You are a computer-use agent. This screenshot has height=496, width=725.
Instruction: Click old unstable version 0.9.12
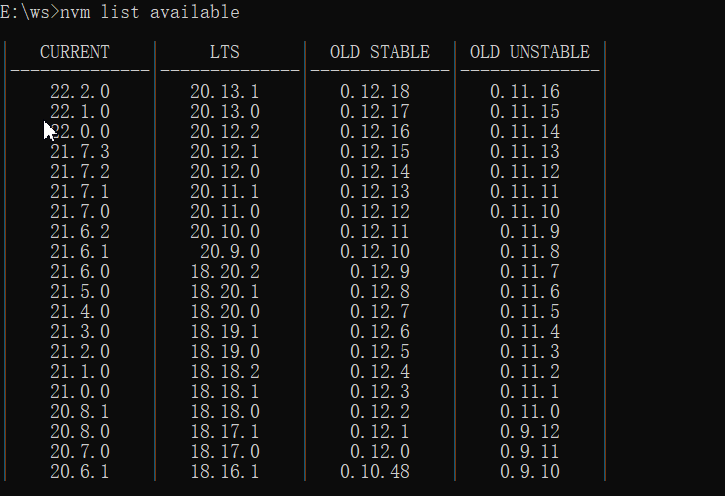[x=530, y=432]
